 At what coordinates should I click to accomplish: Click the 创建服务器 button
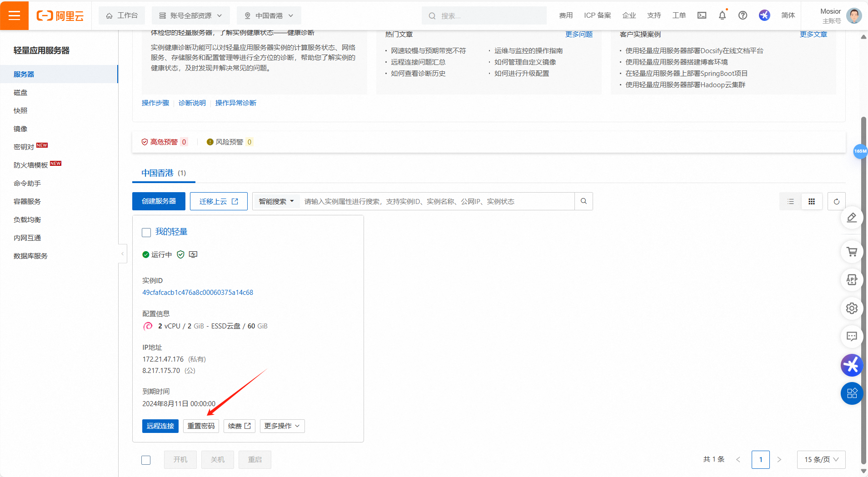[x=159, y=201]
